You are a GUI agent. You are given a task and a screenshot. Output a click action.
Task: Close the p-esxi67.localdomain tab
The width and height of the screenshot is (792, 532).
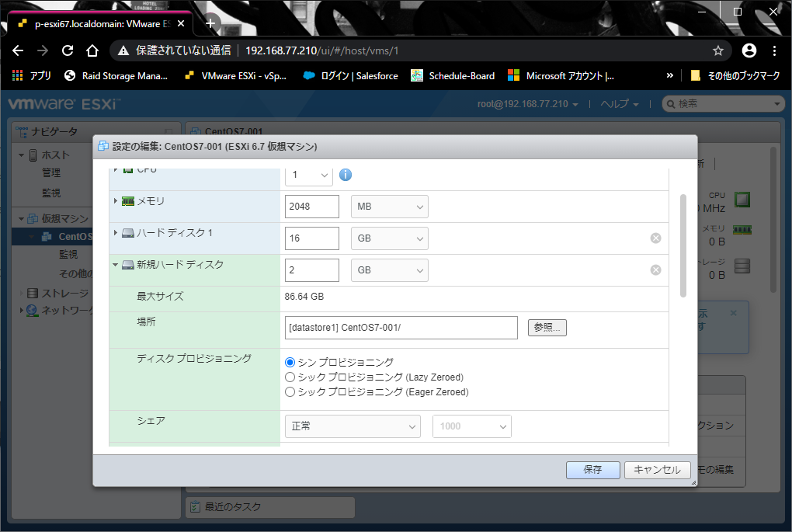(x=181, y=24)
